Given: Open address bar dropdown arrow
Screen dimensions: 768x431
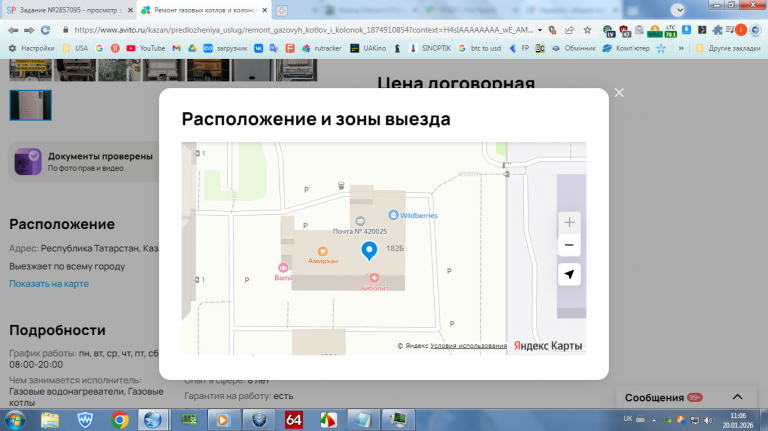Looking at the screenshot, I should pos(540,30).
